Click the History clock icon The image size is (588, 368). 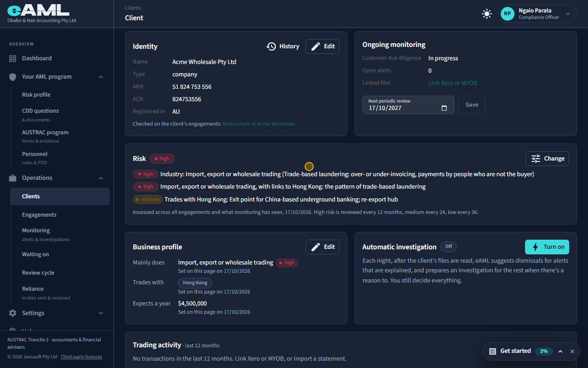[271, 46]
